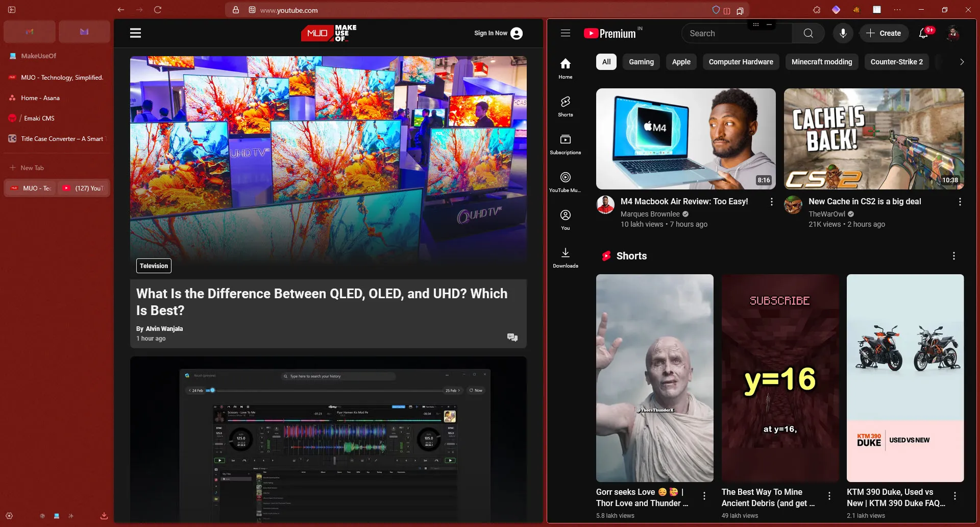Start a voice search with the microphone icon
Image resolution: width=980 pixels, height=527 pixels.
pyautogui.click(x=843, y=33)
